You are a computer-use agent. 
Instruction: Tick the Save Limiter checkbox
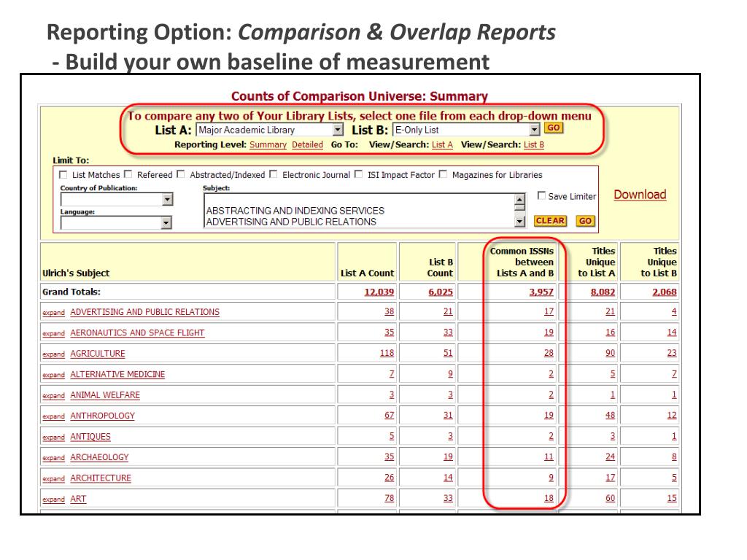(x=542, y=195)
